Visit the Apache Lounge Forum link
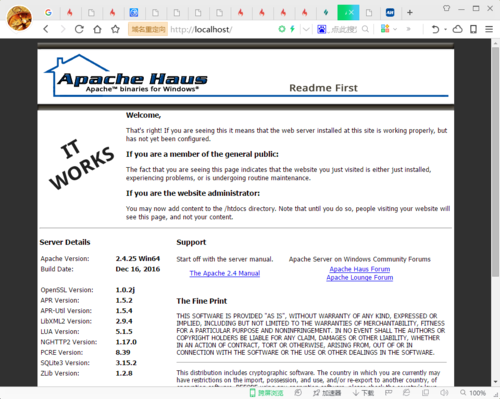The image size is (500, 399). (x=360, y=278)
